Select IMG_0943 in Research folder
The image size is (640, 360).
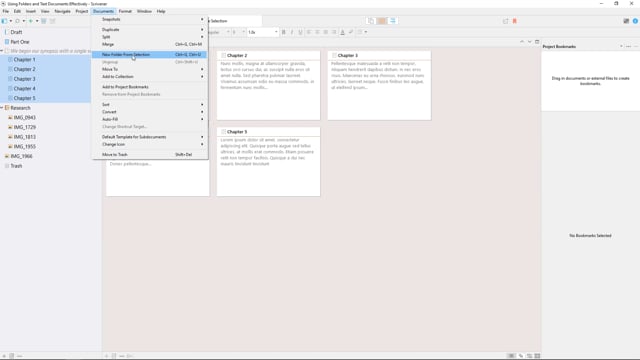point(24,118)
